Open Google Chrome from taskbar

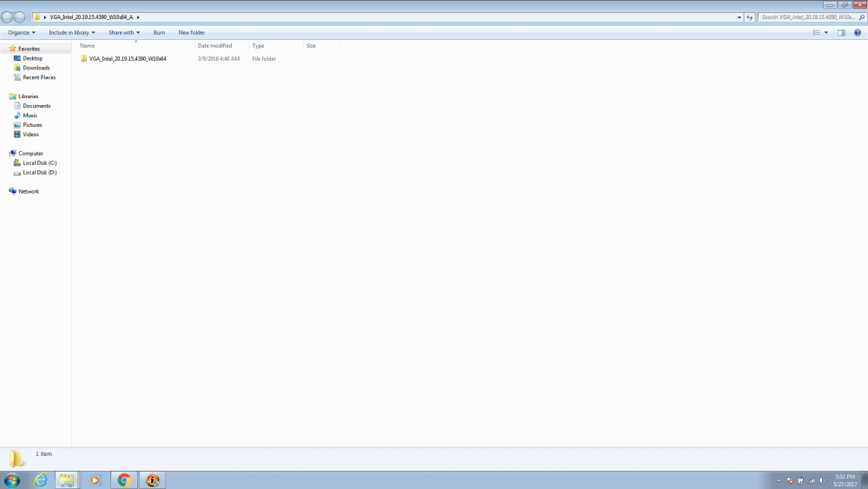[124, 480]
